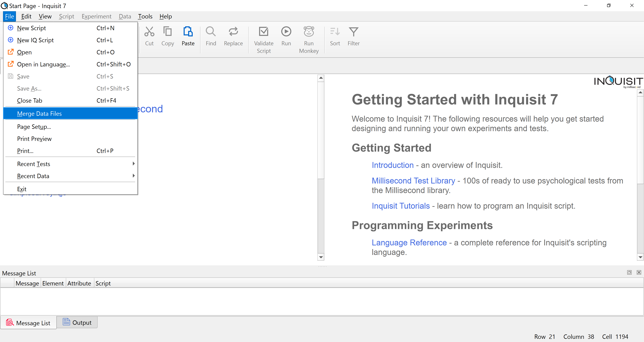
Task: Float the Message List panel
Action: 629,272
